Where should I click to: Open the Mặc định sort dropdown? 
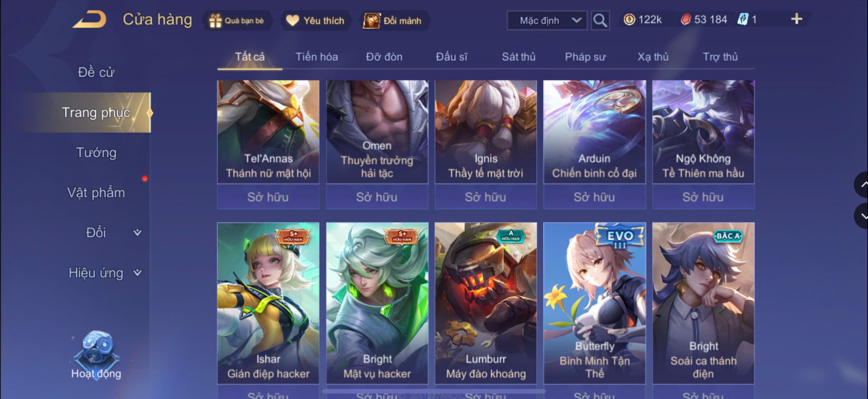[x=547, y=21]
